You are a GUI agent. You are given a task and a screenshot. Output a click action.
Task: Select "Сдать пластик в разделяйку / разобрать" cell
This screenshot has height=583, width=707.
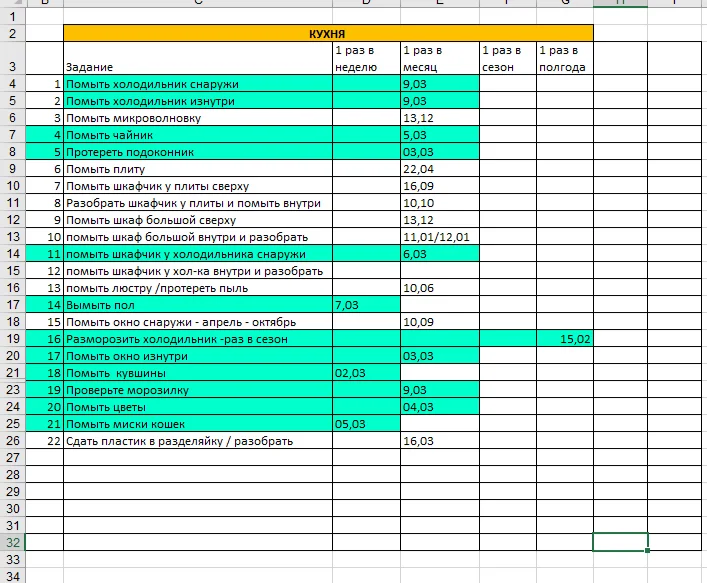(x=198, y=441)
